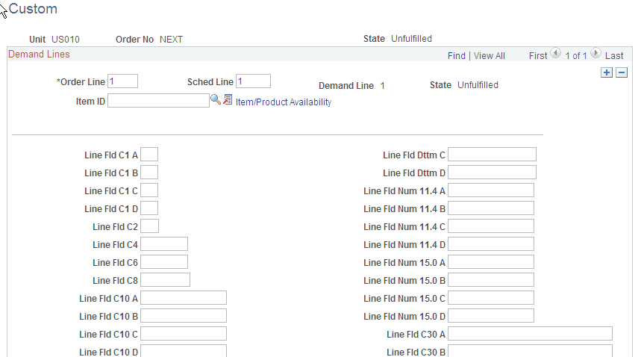This screenshot has height=357, width=644.
Task: Click the demand line State Unfulfilled value
Action: click(478, 85)
